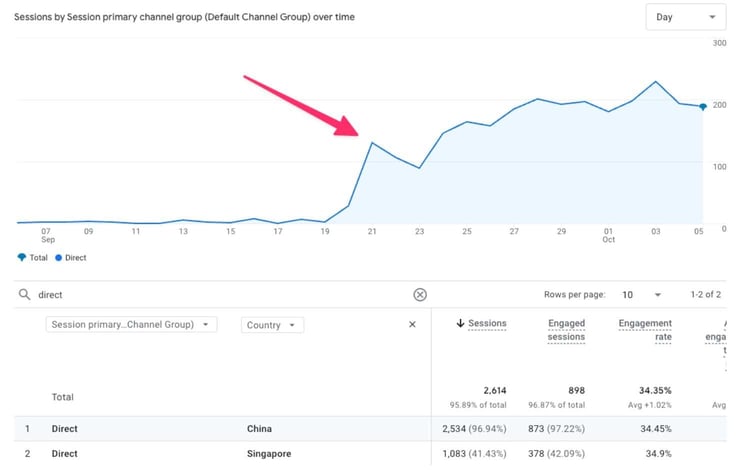Sort by Engagement rate column

[645, 330]
